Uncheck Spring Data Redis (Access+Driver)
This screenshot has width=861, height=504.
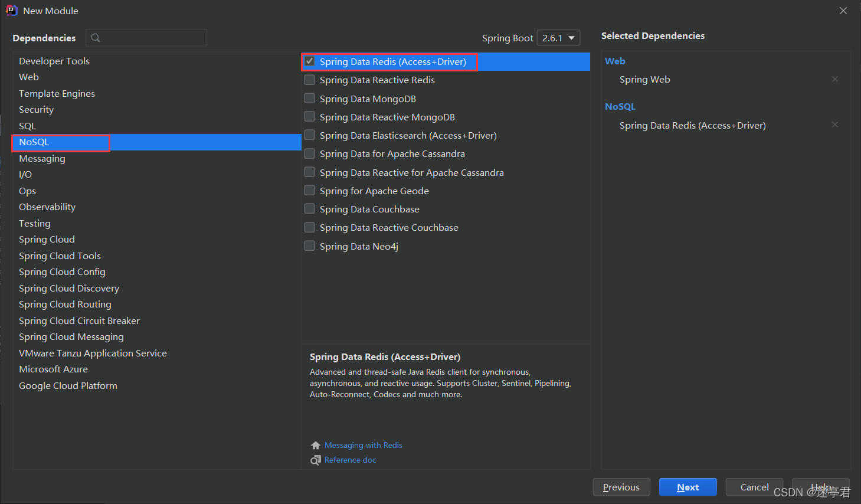coord(310,61)
